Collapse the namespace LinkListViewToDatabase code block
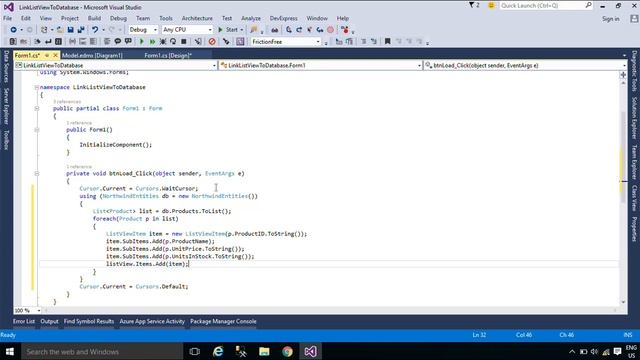640x360 pixels. coord(36,87)
